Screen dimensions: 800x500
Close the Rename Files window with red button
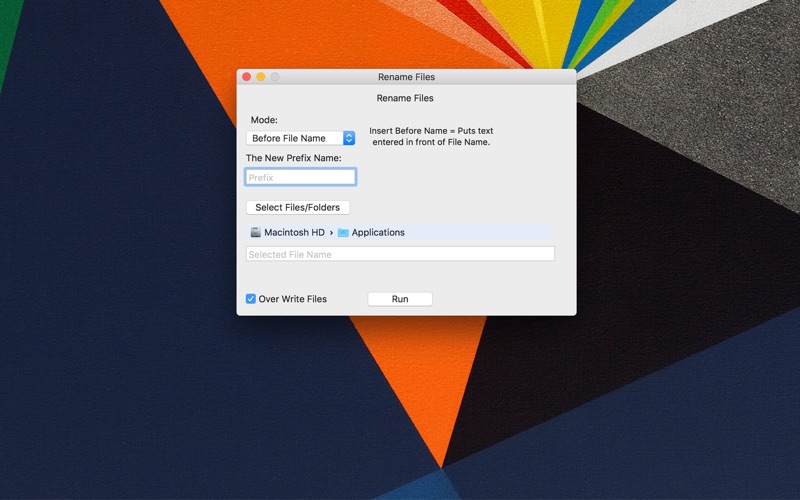coord(246,77)
